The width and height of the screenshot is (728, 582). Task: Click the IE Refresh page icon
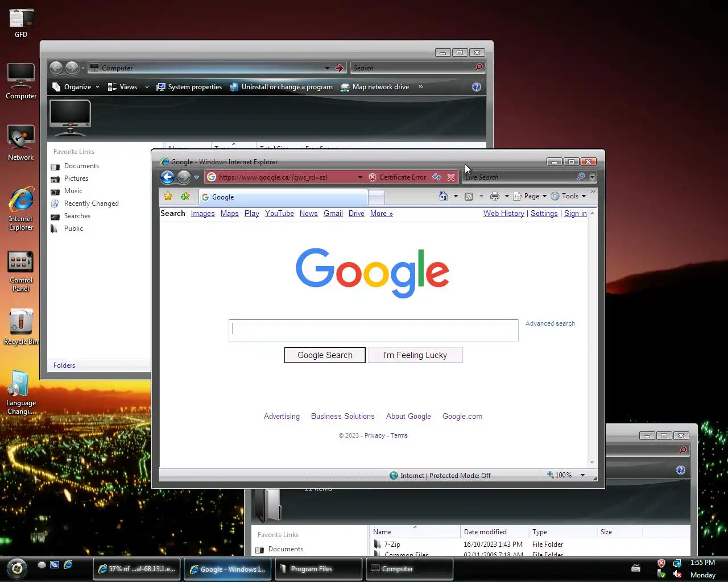click(437, 177)
